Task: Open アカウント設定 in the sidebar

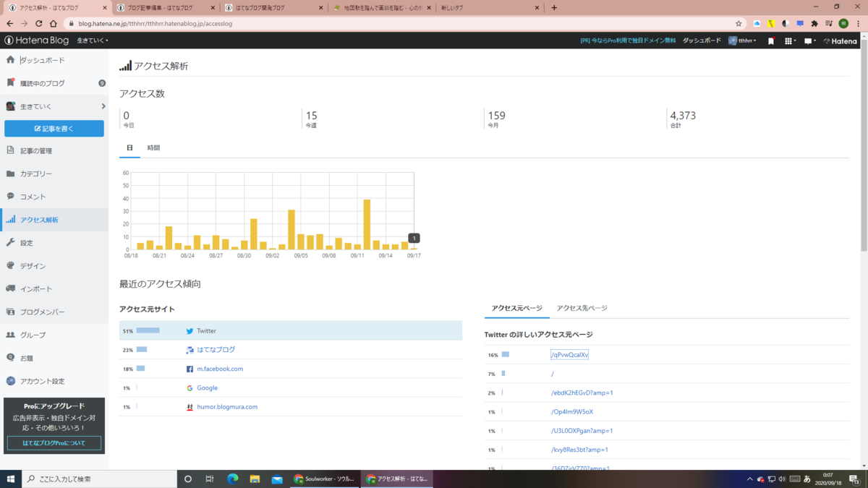Action: click(42, 381)
